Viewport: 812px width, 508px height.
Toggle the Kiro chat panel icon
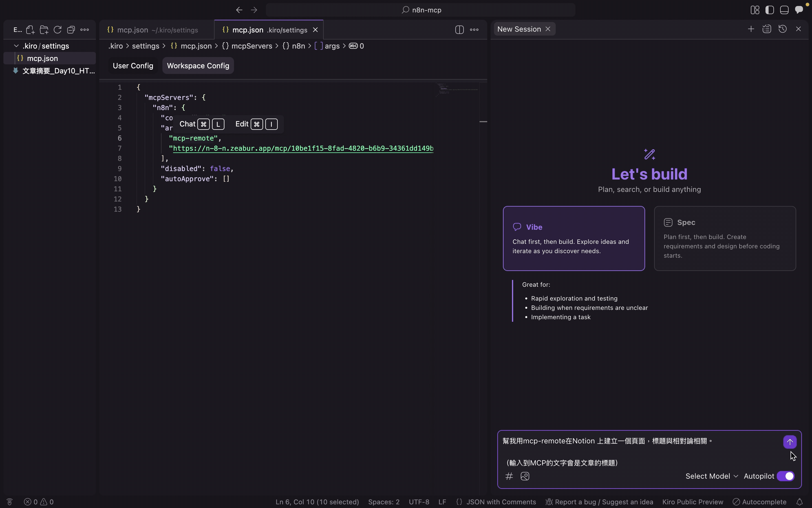coord(799,10)
